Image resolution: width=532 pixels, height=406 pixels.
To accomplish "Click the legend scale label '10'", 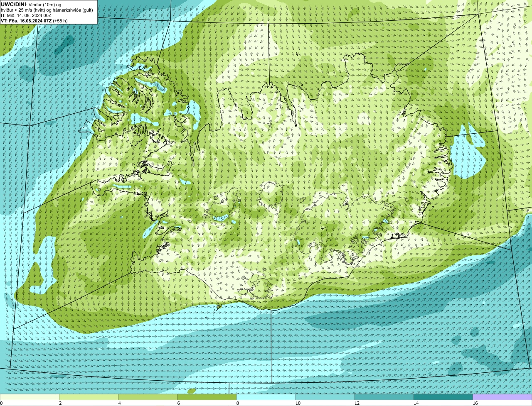I will (x=298, y=403).
